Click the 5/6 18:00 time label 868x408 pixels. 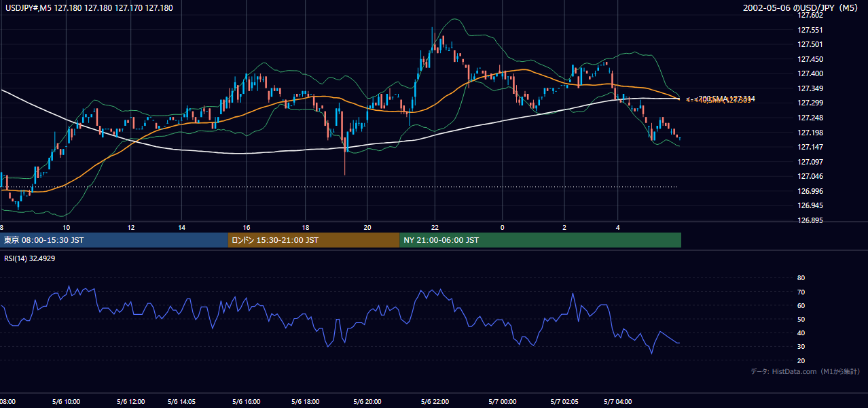[x=306, y=401]
